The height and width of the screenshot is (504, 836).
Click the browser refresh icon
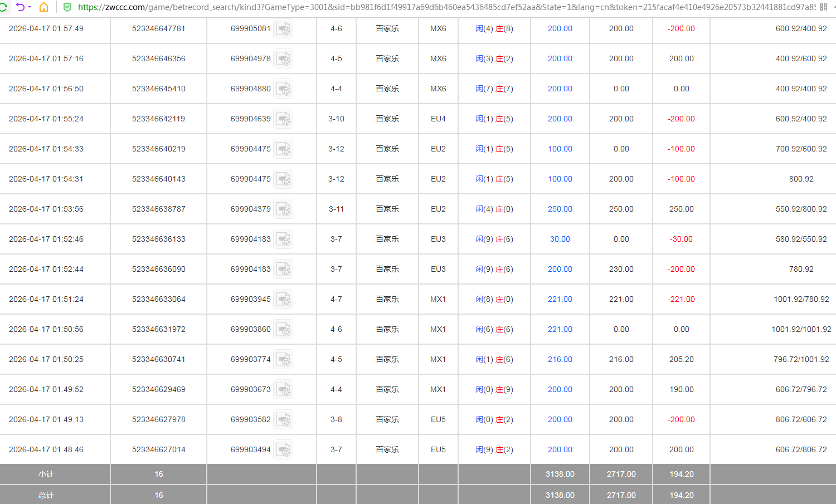(3, 7)
